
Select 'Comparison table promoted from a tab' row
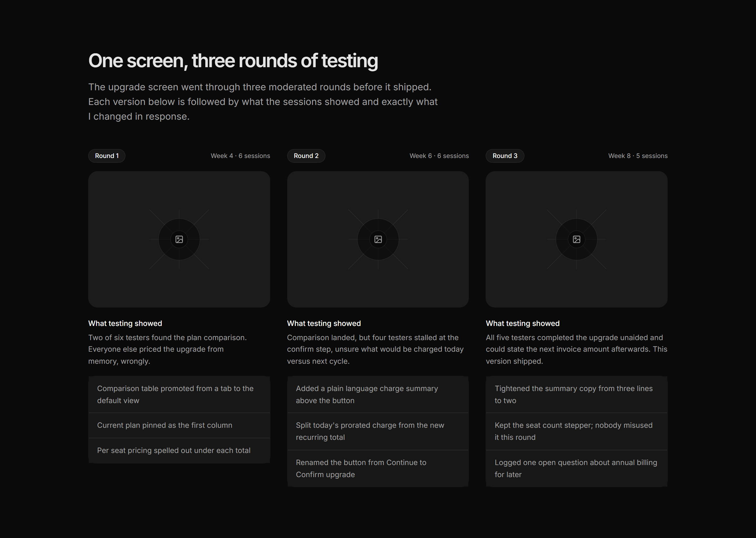pyautogui.click(x=179, y=394)
